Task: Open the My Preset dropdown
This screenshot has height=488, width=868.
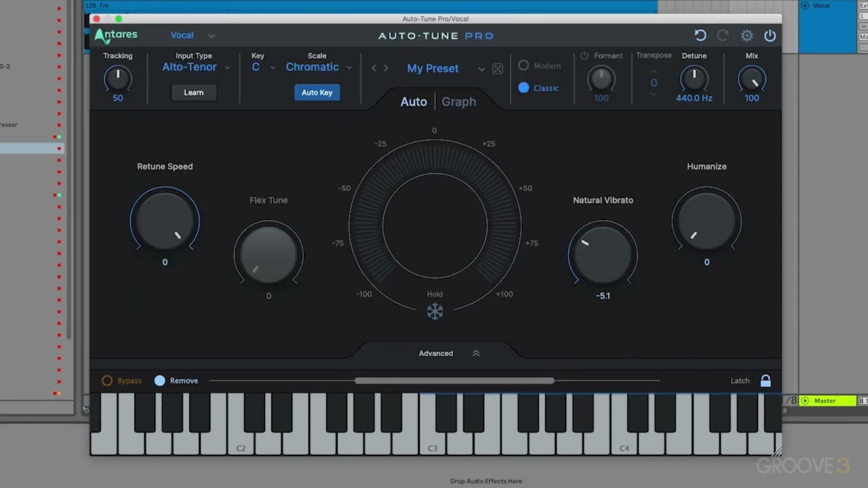Action: (x=445, y=68)
